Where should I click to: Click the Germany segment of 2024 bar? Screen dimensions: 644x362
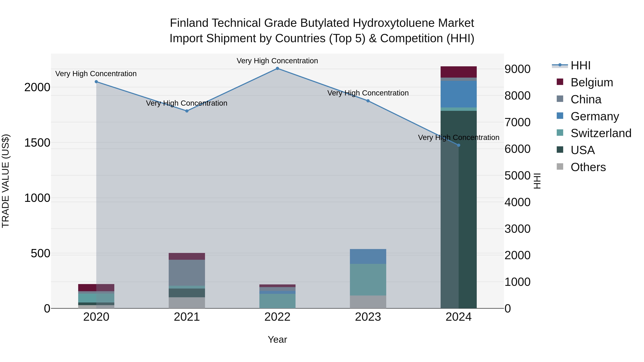[x=458, y=94]
